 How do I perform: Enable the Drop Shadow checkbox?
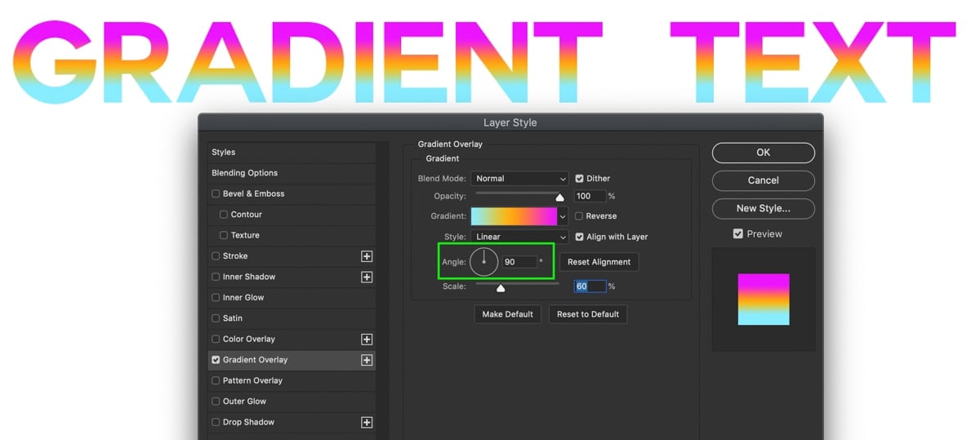(x=216, y=422)
